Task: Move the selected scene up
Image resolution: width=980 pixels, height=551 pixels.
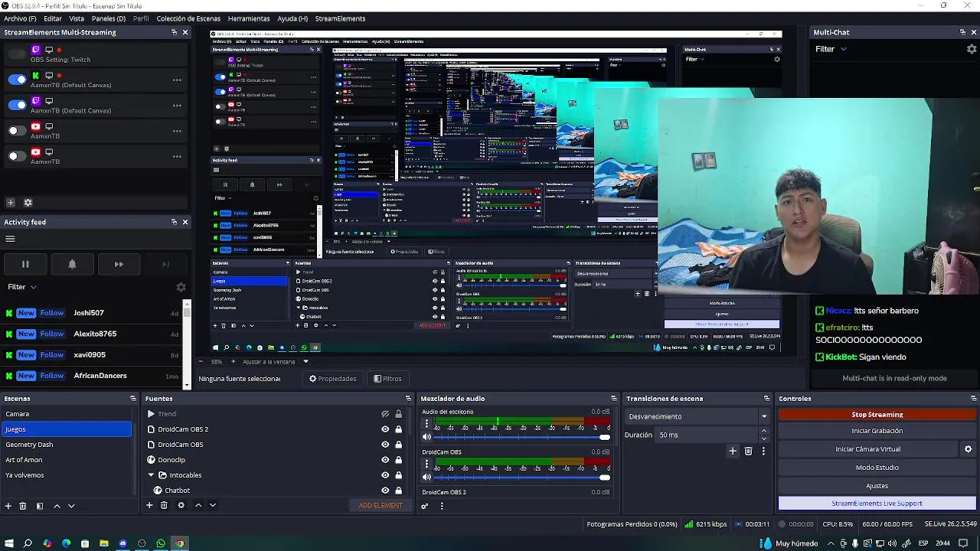Action: 57,506
